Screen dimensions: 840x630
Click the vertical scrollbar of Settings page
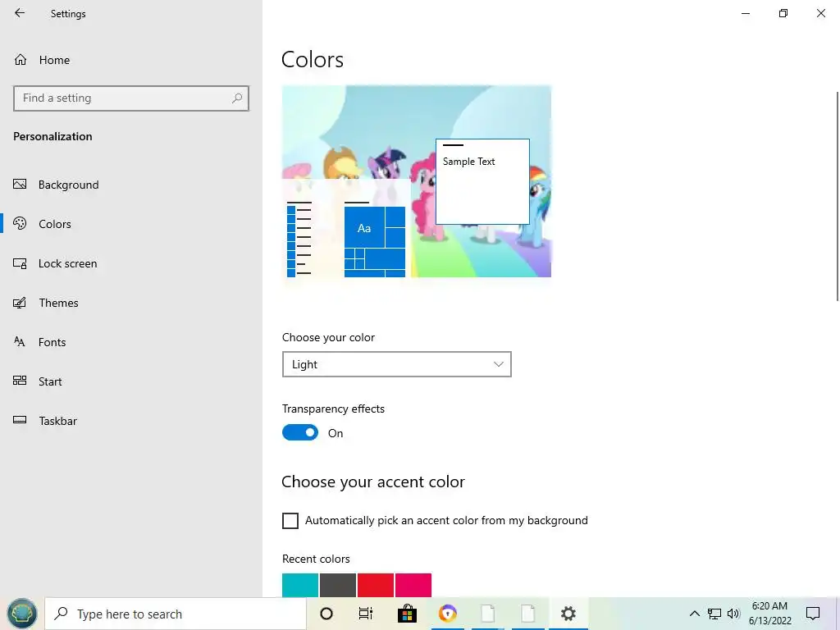tap(837, 196)
